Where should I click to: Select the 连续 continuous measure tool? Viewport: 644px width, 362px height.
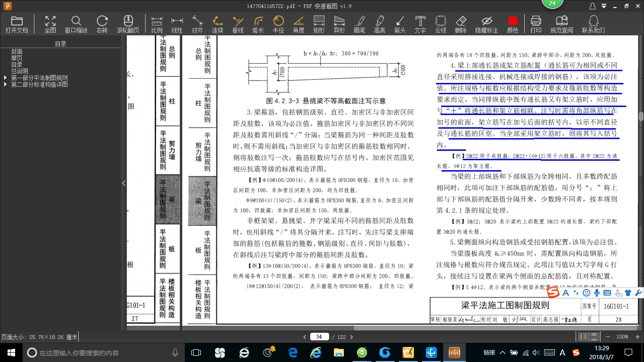pyautogui.click(x=217, y=24)
